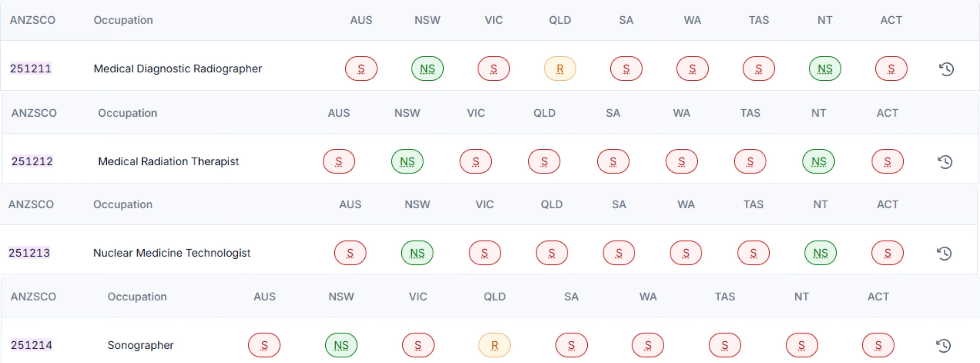Click QLD 'R' badge for Medical Diagnostic Radiographer
The width and height of the screenshot is (980, 363).
coord(560,69)
